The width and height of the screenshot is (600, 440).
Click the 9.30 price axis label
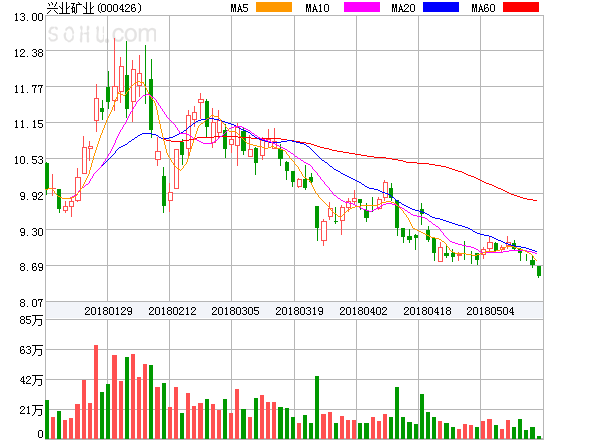pos(31,232)
